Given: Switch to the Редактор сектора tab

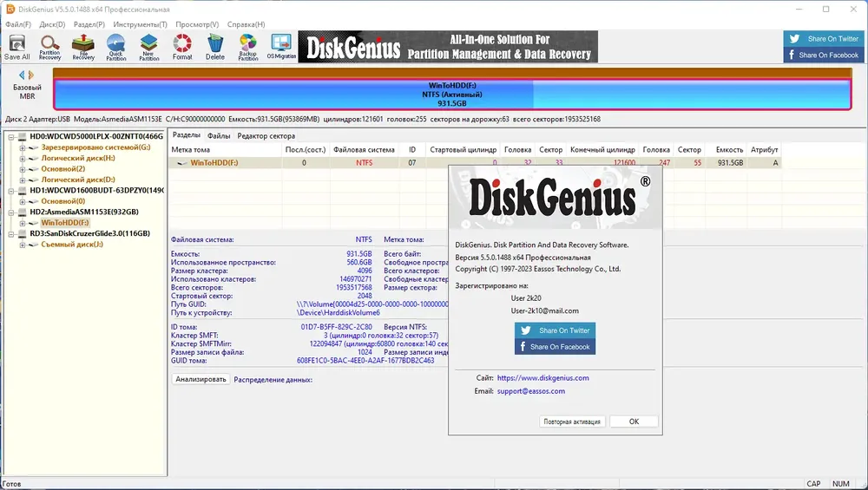Looking at the screenshot, I should [266, 135].
